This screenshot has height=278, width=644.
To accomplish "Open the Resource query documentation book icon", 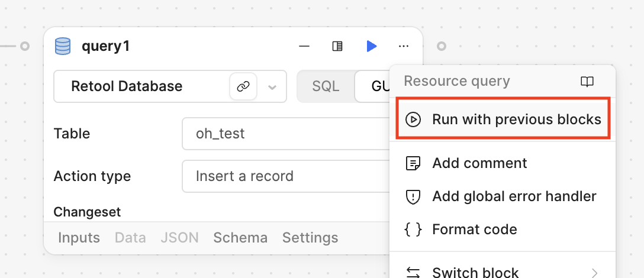I will [587, 82].
